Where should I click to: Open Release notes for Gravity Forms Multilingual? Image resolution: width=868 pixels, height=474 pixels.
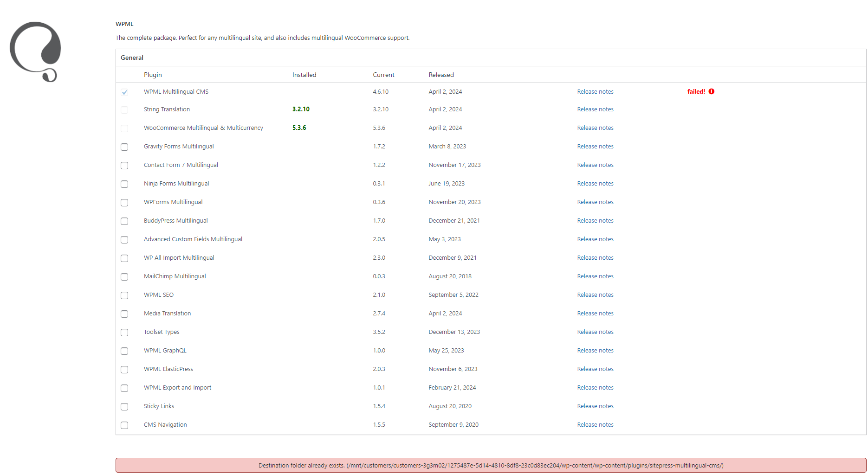pyautogui.click(x=595, y=147)
